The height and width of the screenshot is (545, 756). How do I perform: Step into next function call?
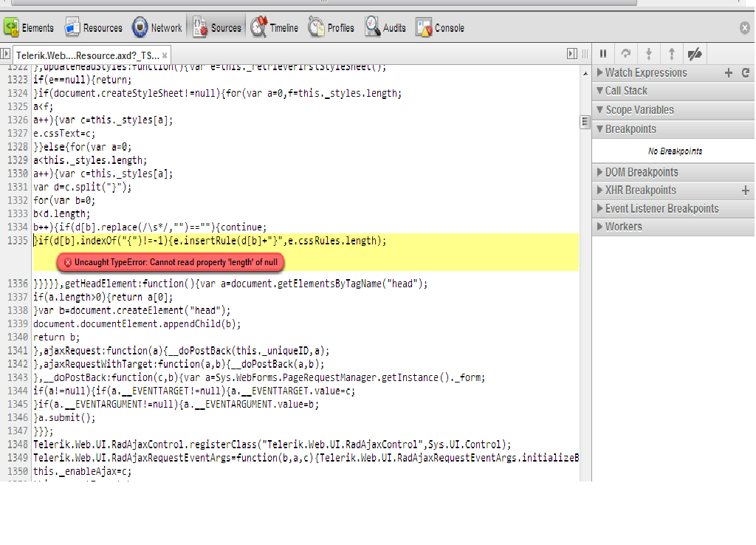(x=649, y=53)
